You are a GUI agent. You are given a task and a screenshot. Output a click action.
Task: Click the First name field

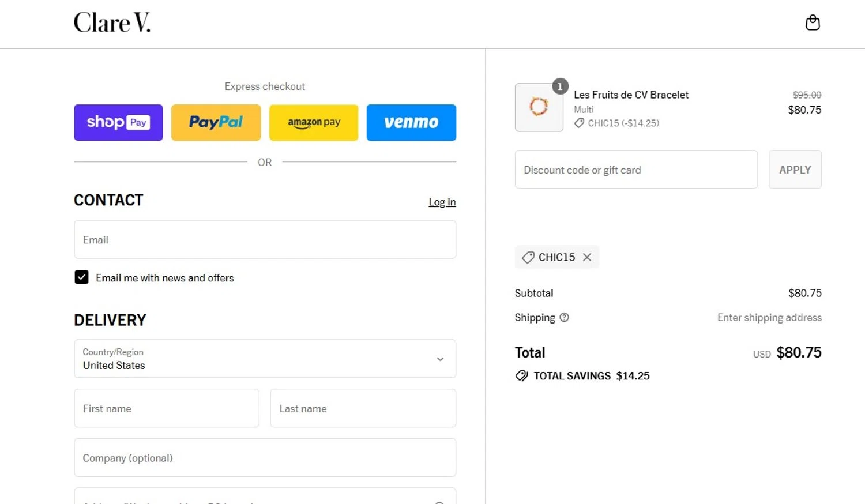(x=167, y=408)
